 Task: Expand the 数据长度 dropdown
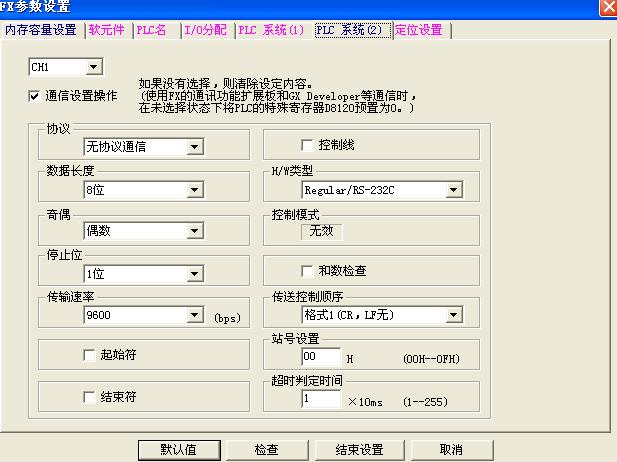[194, 189]
